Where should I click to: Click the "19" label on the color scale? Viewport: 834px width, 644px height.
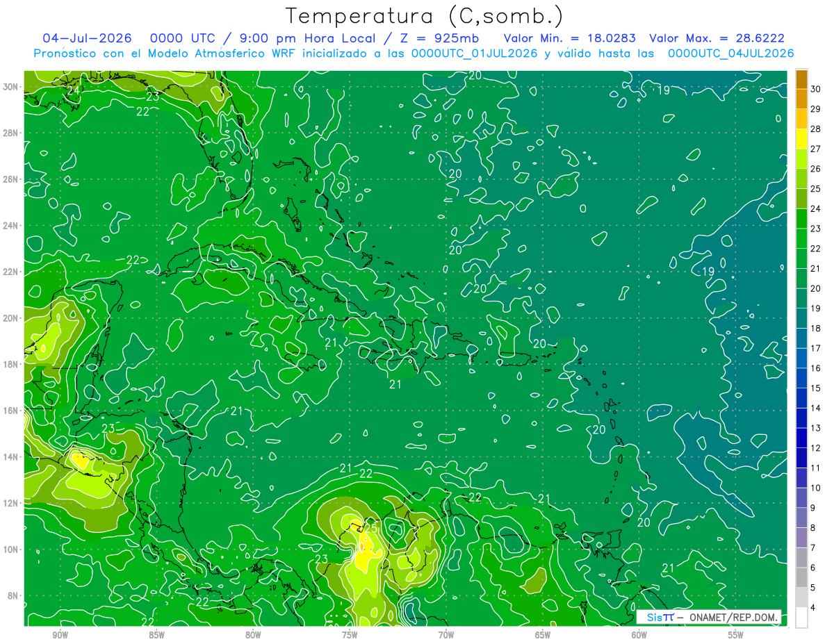click(816, 308)
